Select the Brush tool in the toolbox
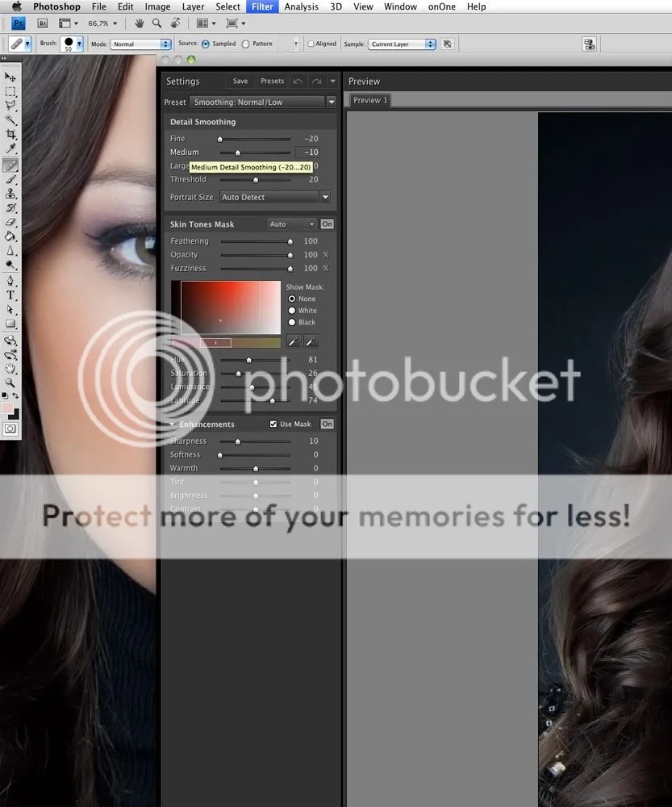Screen dimensions: 672x807 (x=10, y=180)
